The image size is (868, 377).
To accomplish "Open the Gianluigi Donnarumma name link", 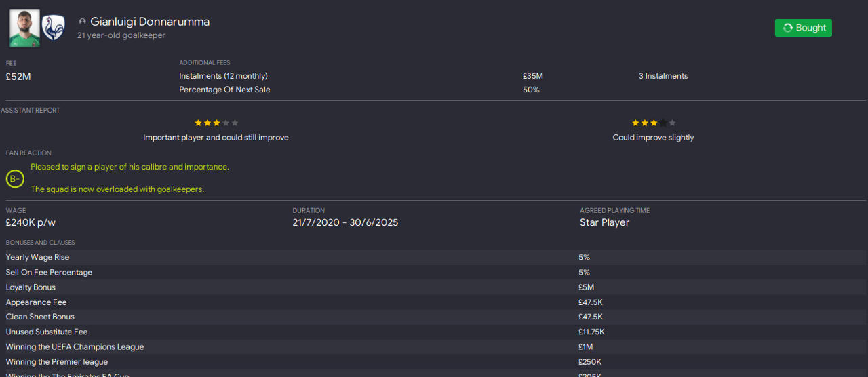I will 150,22.
